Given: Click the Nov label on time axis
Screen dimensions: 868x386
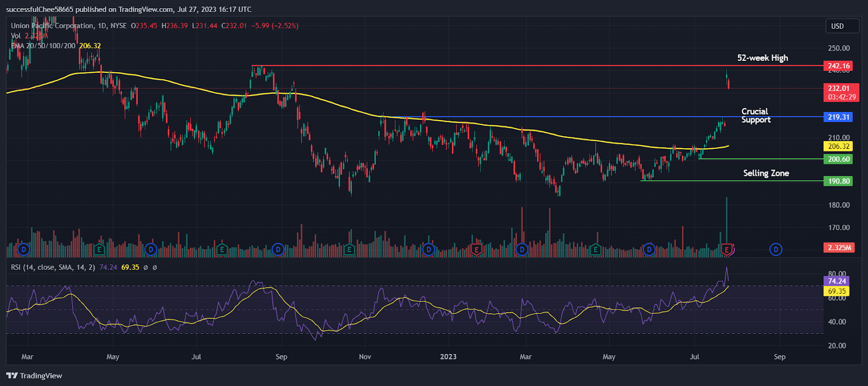Looking at the screenshot, I should point(365,357).
